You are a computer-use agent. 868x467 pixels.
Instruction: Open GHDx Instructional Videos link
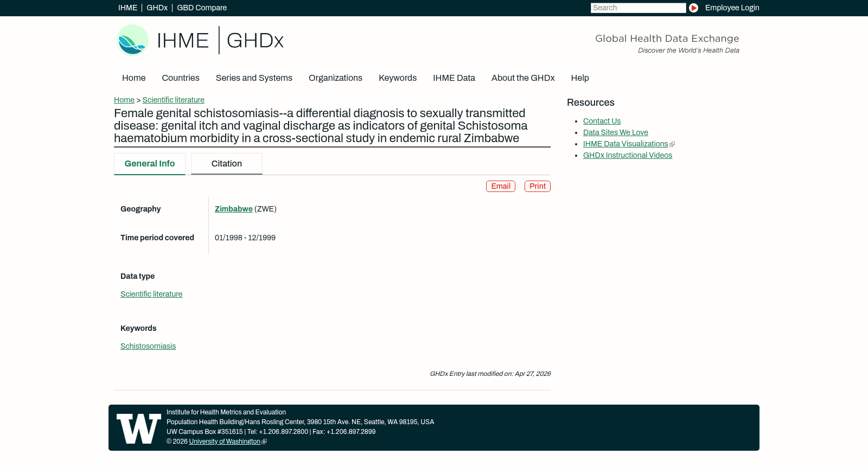(x=628, y=155)
